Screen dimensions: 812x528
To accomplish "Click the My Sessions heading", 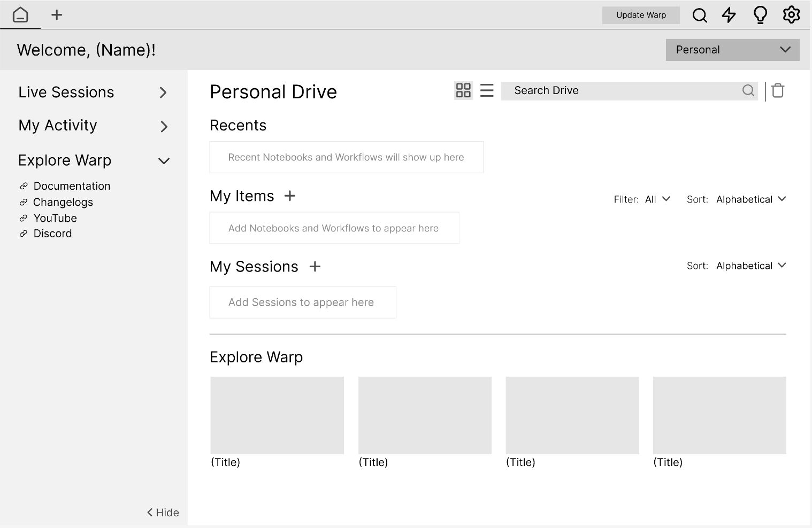I will pos(254,267).
